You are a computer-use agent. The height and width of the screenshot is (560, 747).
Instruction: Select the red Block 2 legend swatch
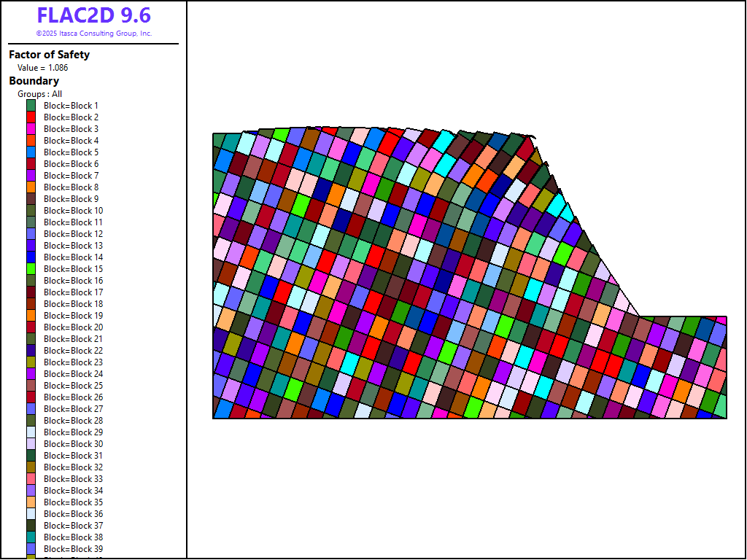click(x=31, y=117)
